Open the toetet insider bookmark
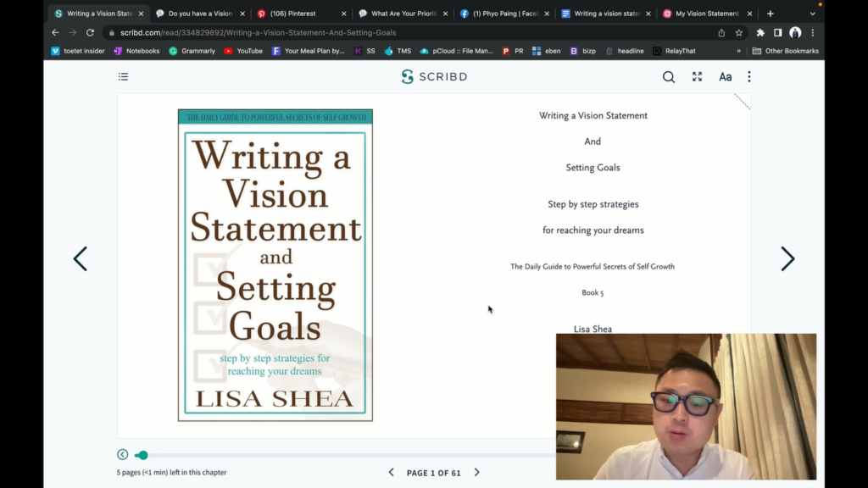The width and height of the screenshot is (868, 488). coord(77,51)
